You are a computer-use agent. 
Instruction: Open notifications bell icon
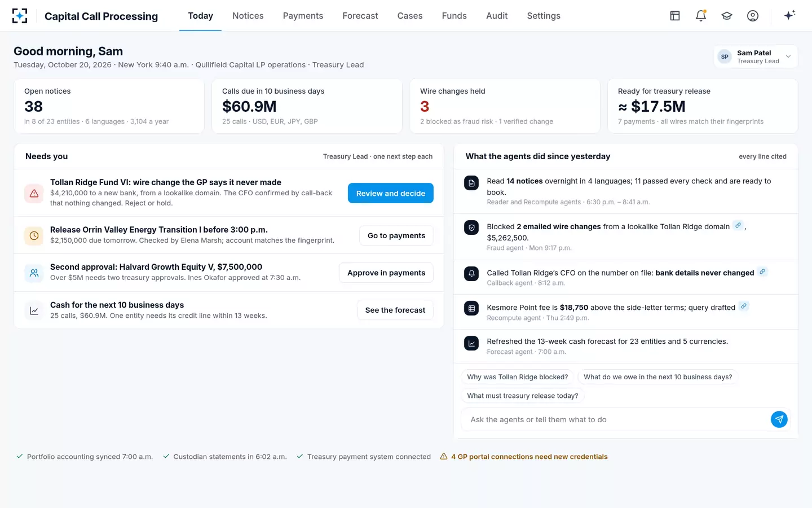tap(701, 16)
